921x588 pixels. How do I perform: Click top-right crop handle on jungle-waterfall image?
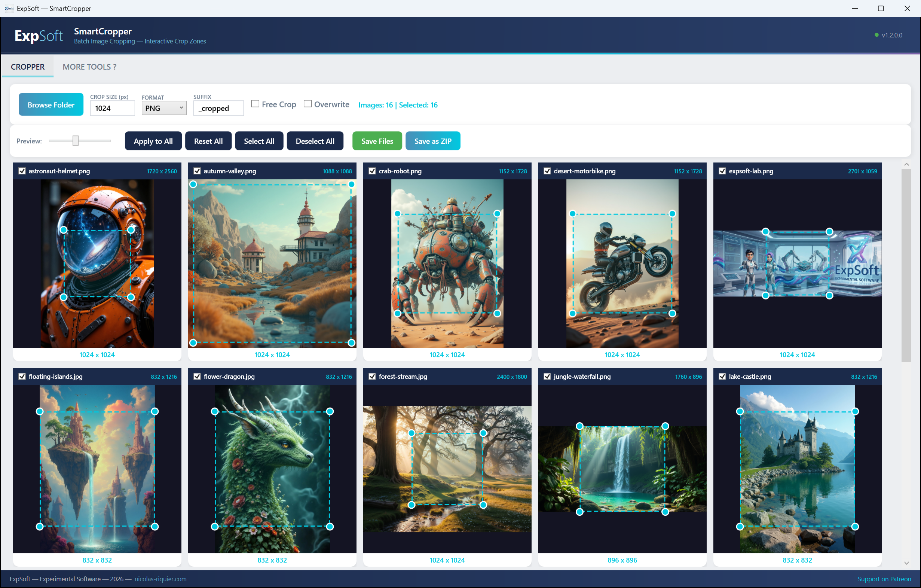tap(665, 426)
